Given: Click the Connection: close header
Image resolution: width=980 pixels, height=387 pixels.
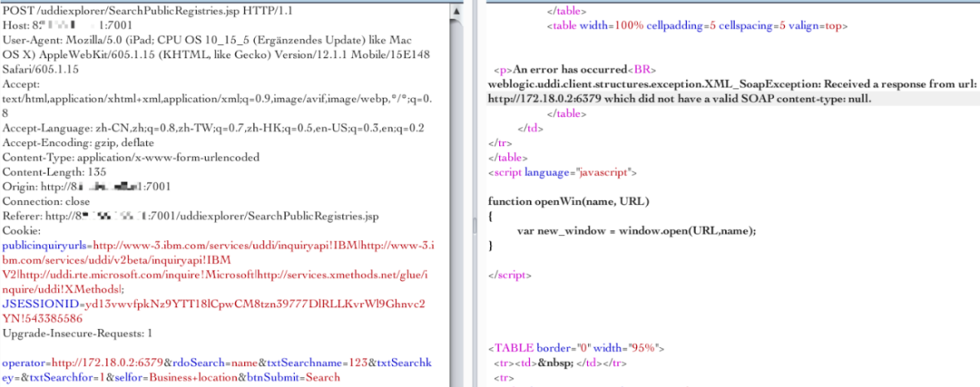Looking at the screenshot, I should 58,200.
